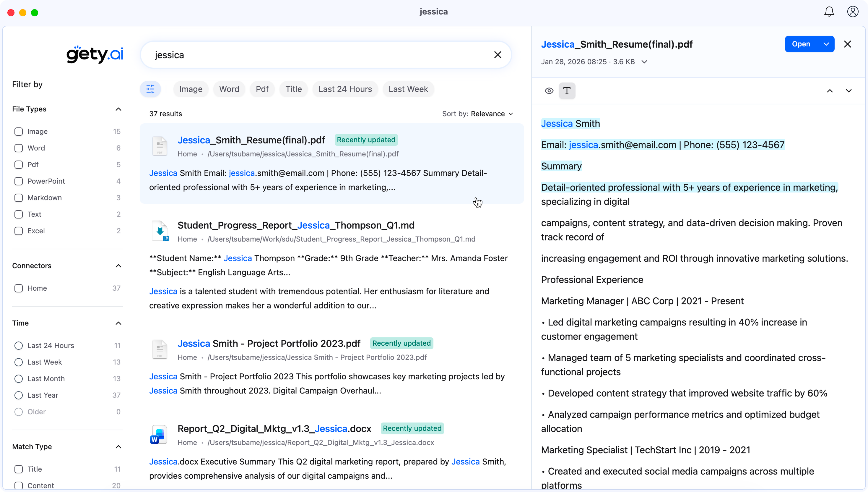Open the Report_Q2_Digital_Mktg_v1.3_Jessica.docx result

(x=274, y=429)
